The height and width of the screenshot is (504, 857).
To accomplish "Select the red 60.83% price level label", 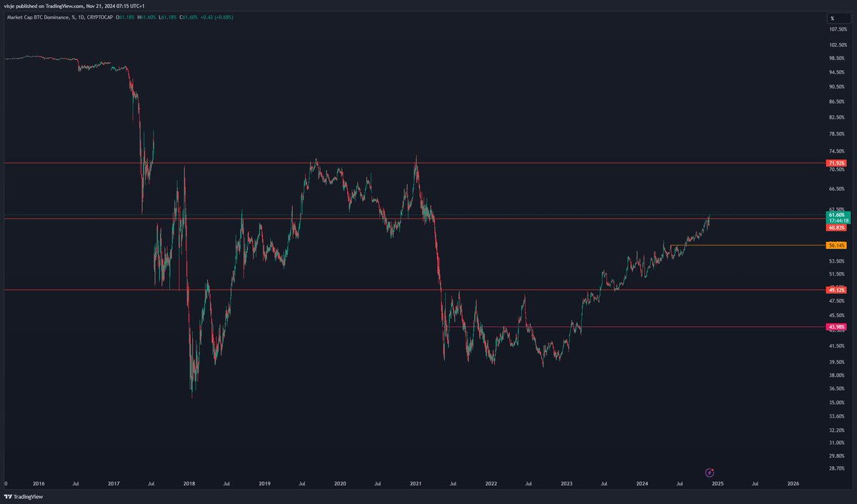I will click(837, 228).
